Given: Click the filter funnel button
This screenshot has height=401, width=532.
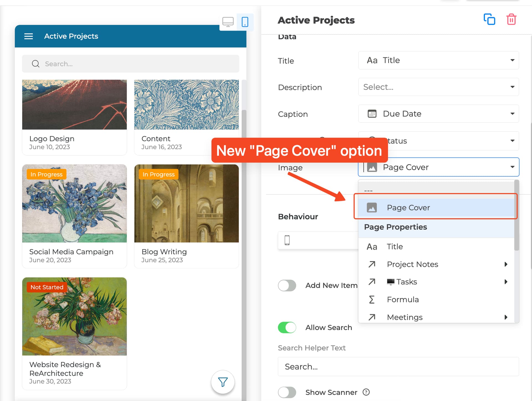Looking at the screenshot, I should 223,382.
